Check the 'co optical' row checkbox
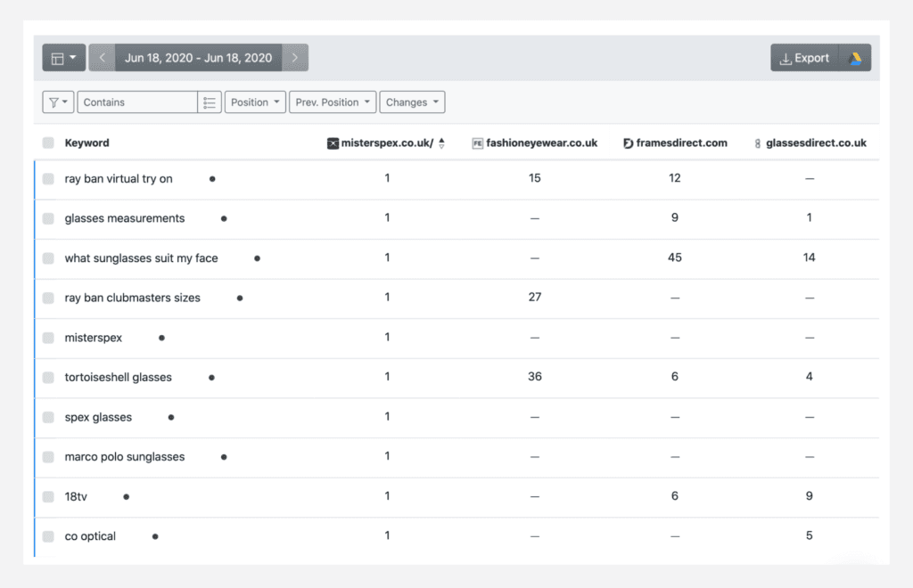Screen dimensions: 913x588 (48, 536)
